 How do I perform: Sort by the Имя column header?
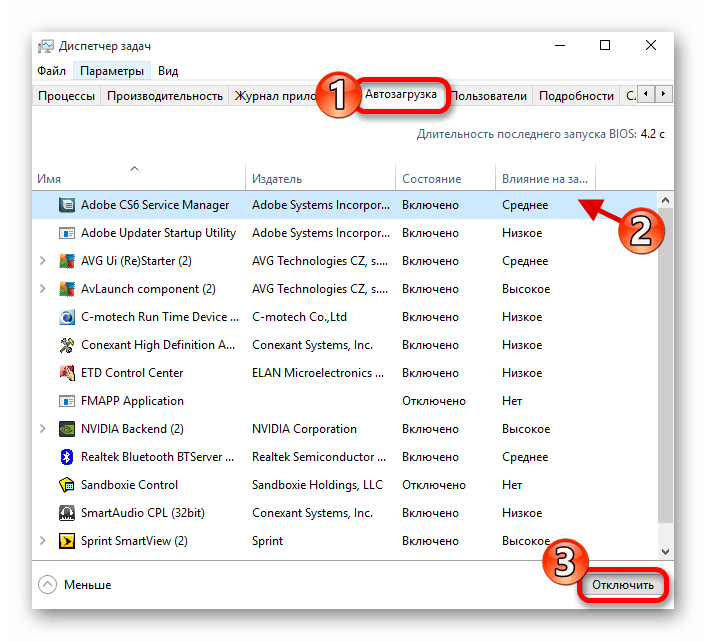tap(139, 177)
